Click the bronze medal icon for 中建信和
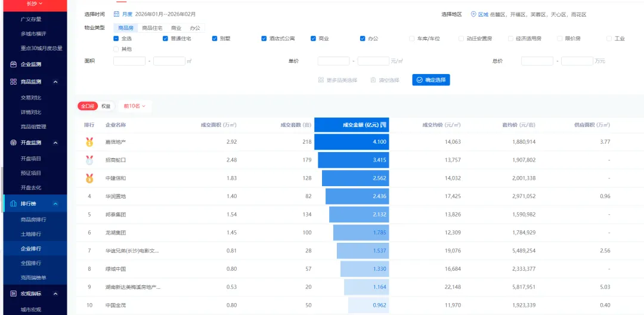The image size is (644, 315). click(x=89, y=178)
